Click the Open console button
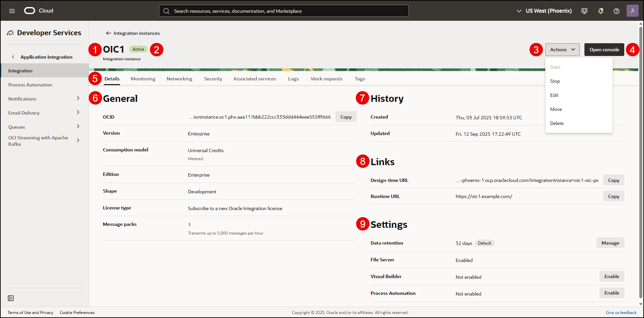The width and height of the screenshot is (644, 318). 604,49
